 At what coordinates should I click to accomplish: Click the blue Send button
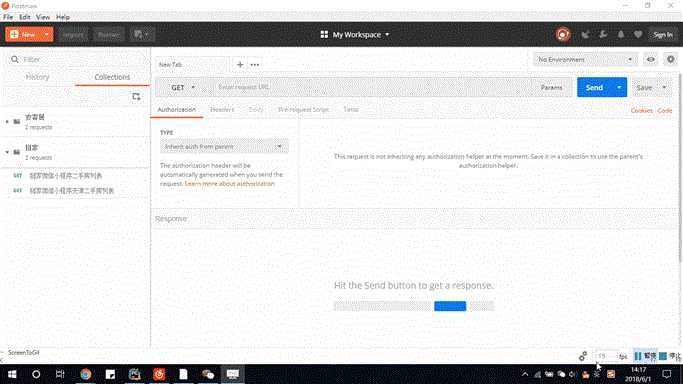tap(594, 88)
